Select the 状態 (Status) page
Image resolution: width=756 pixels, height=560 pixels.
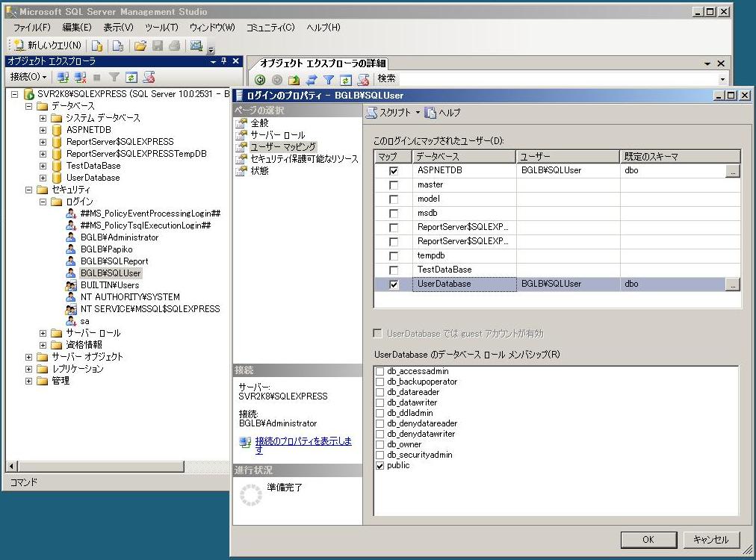(x=259, y=170)
